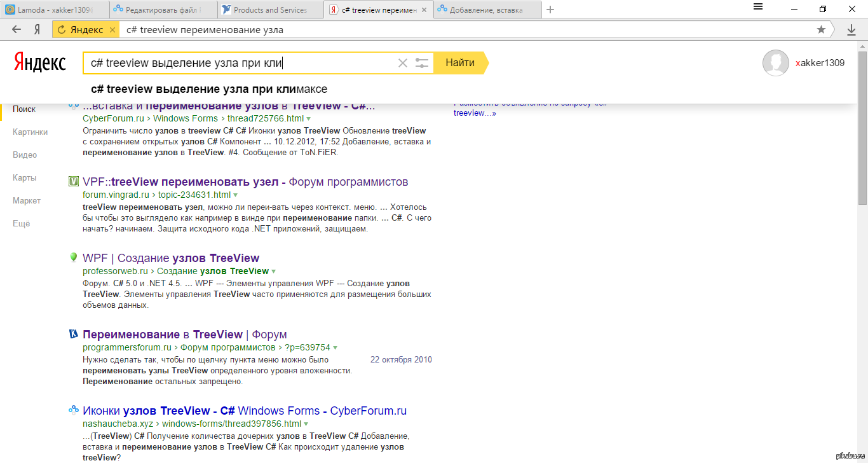Click forum.vingrad.ru green URL link
868x463 pixels.
[x=116, y=195]
